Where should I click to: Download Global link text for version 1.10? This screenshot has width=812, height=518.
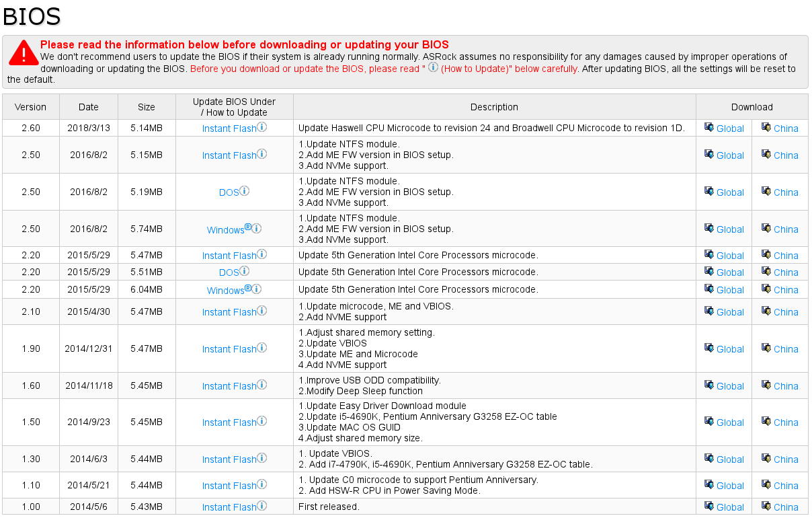click(730, 486)
